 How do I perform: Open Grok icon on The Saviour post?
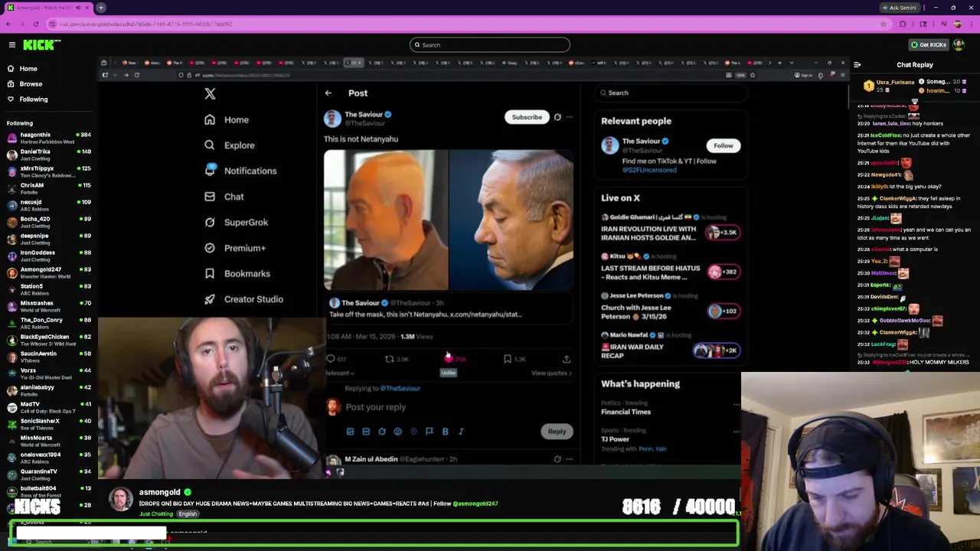[x=557, y=117]
